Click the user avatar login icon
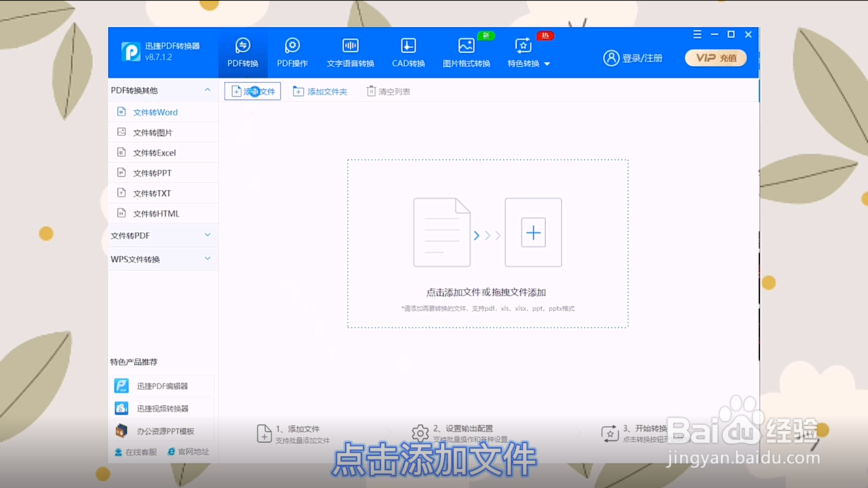This screenshot has height=488, width=868. 611,58
